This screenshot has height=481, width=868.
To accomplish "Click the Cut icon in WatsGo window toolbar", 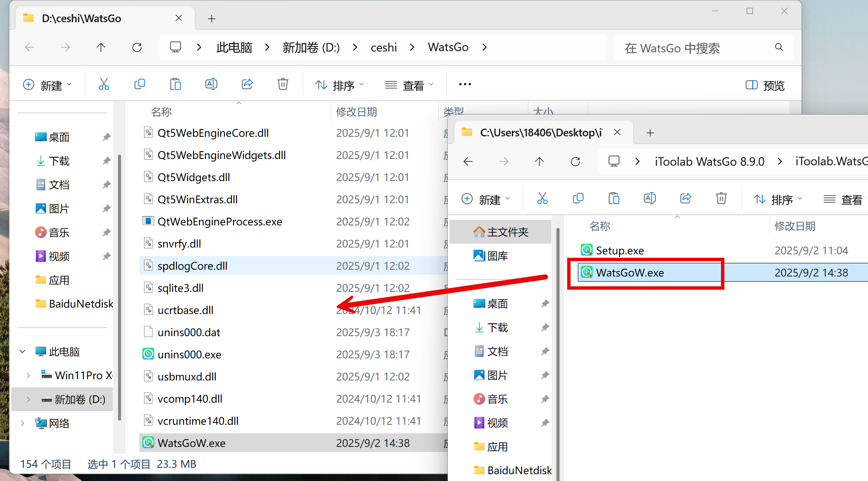I will tap(104, 84).
